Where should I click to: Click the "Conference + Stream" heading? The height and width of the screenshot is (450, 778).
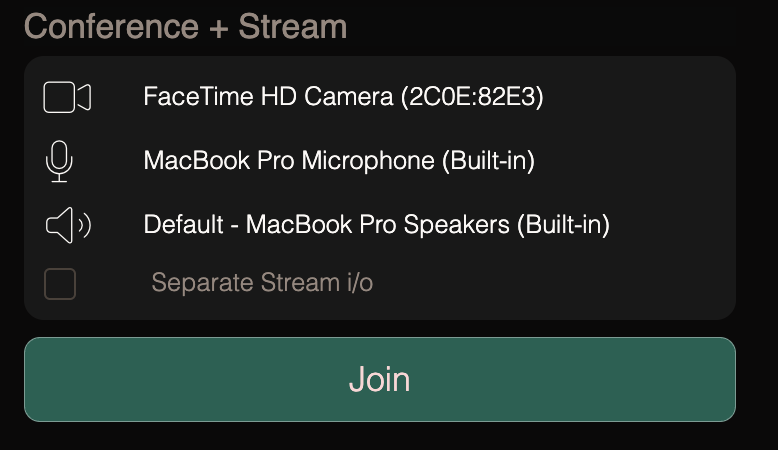click(186, 26)
